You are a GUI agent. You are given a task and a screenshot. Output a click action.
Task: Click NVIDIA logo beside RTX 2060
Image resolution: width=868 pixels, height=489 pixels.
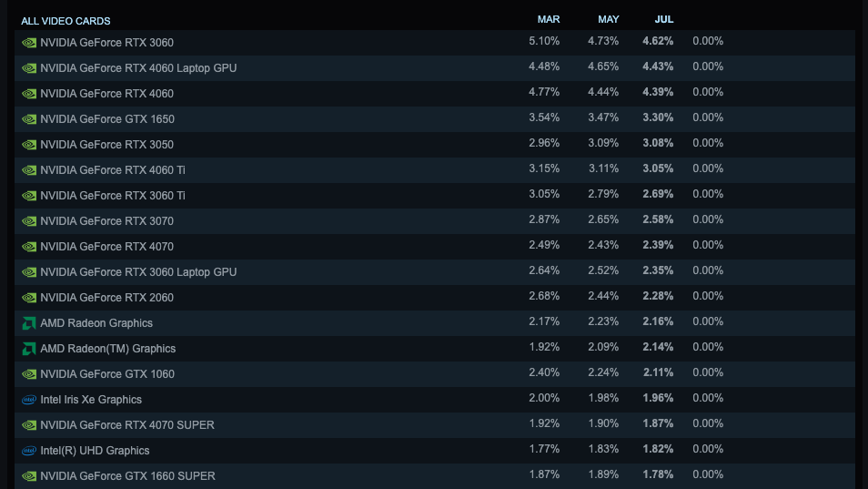pos(29,298)
